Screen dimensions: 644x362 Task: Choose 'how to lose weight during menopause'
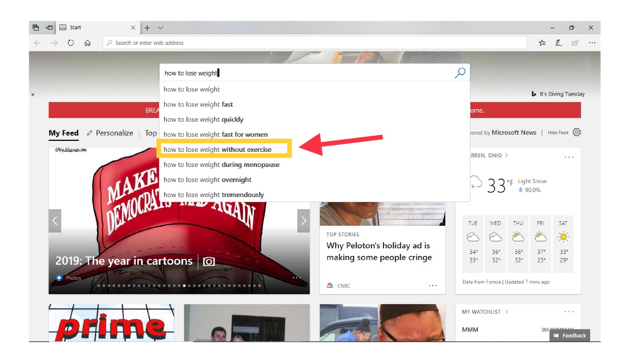[314, 164]
